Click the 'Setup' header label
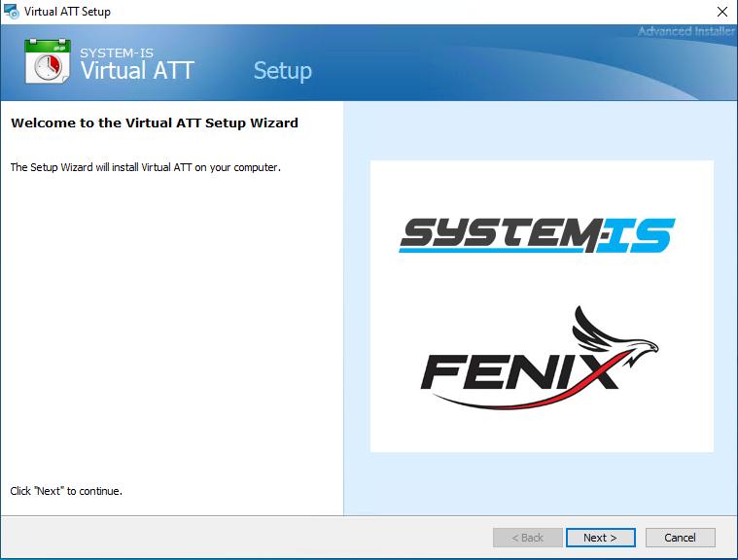 pyautogui.click(x=282, y=71)
